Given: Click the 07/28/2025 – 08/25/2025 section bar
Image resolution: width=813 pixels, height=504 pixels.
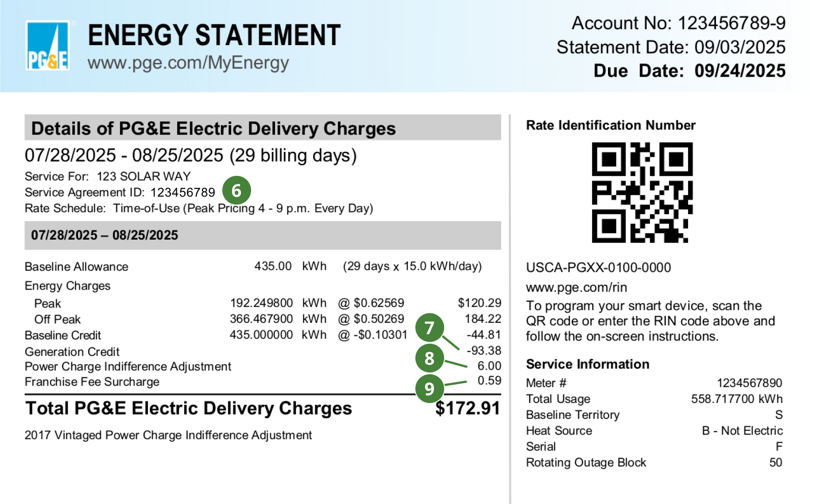Looking at the screenshot, I should tap(263, 235).
